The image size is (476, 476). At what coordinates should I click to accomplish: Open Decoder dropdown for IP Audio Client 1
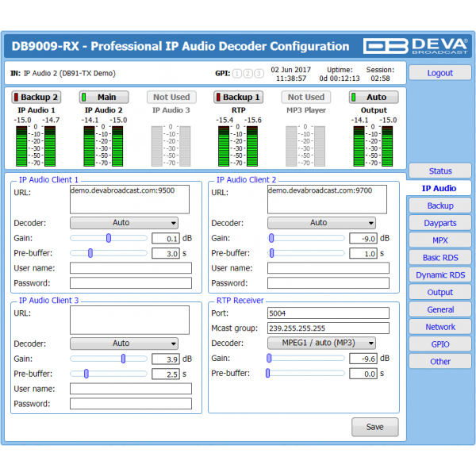tap(124, 223)
